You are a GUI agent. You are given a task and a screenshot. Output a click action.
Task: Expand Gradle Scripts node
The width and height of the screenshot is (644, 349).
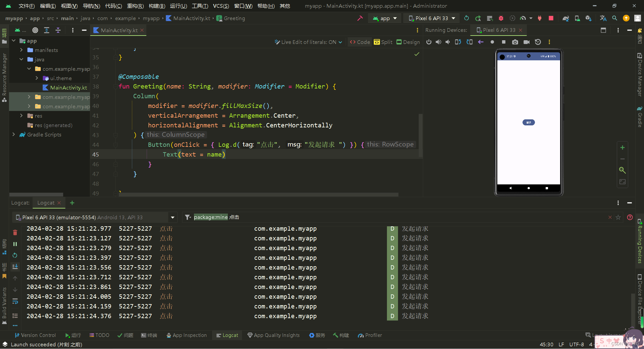tap(14, 134)
